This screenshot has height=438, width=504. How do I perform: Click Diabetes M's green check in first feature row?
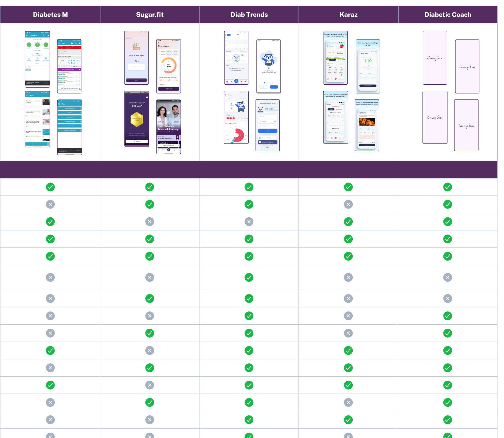pyautogui.click(x=50, y=187)
